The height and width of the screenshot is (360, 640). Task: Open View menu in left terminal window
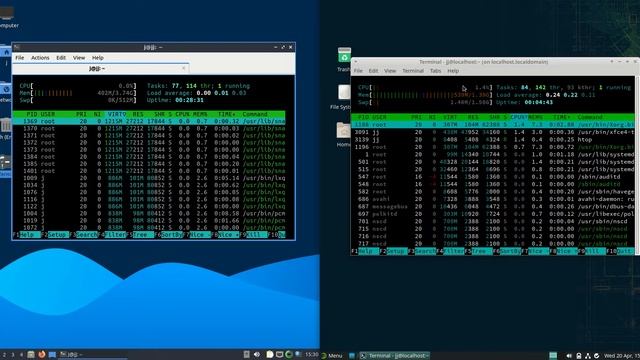click(79, 58)
